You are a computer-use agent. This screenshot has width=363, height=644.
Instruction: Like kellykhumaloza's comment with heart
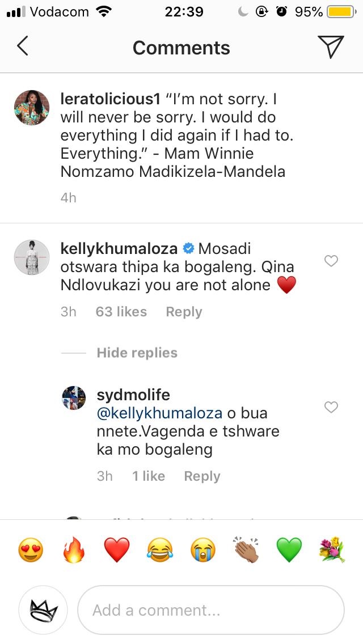[x=331, y=261]
